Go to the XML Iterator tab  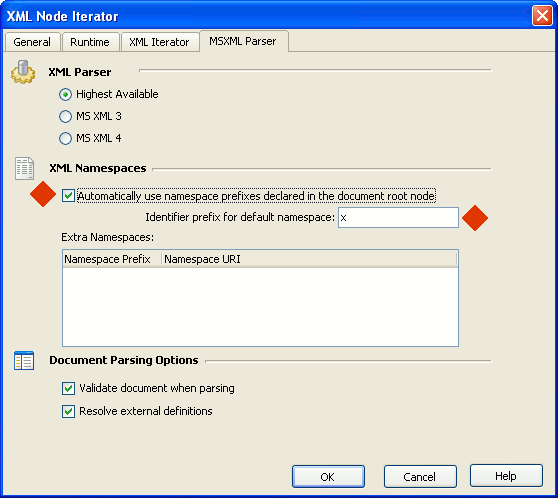tap(159, 42)
